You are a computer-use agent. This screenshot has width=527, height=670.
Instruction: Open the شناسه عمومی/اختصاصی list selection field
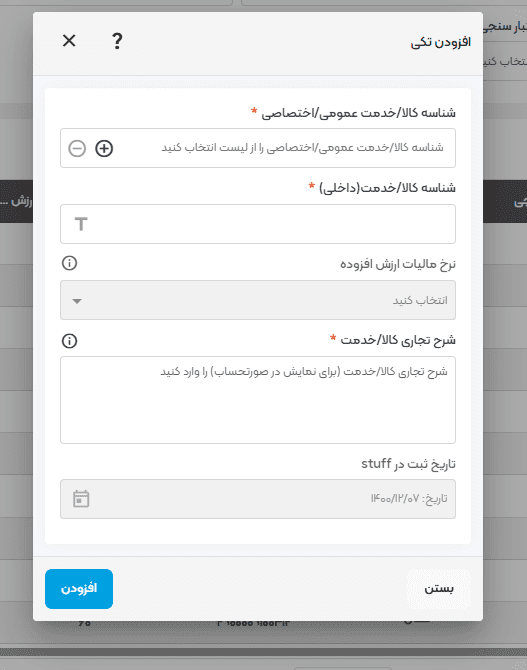pos(258,148)
